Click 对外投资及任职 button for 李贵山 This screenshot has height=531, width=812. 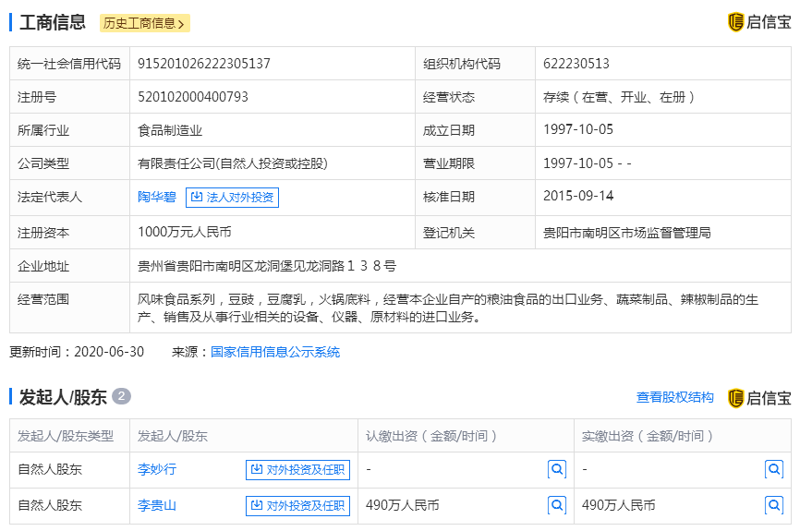[x=297, y=505]
